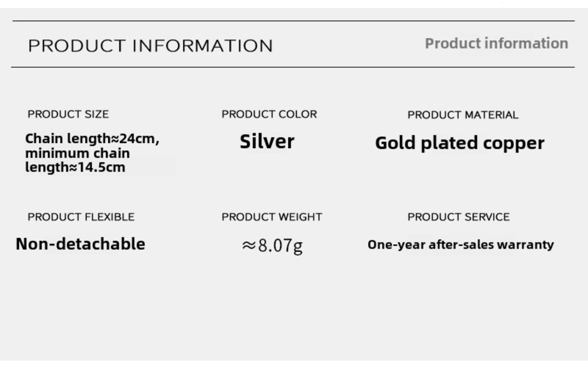Image resolution: width=588 pixels, height=370 pixels.
Task: Click the "Chain length≈24cm" text line
Action: tap(92, 139)
